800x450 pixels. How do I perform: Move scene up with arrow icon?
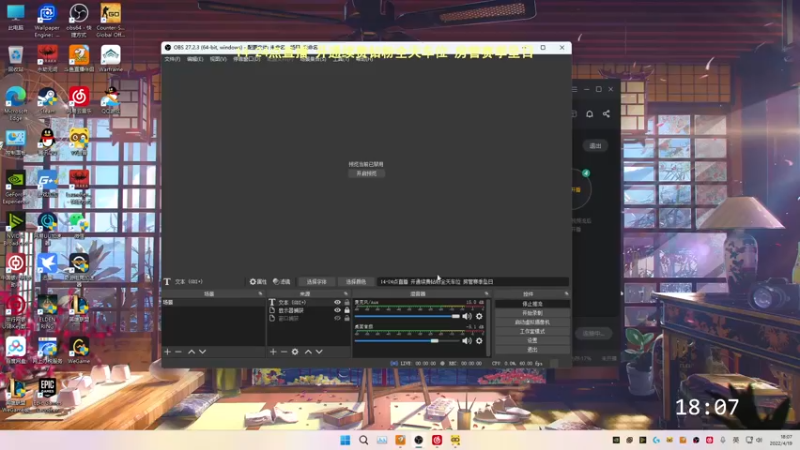point(191,352)
